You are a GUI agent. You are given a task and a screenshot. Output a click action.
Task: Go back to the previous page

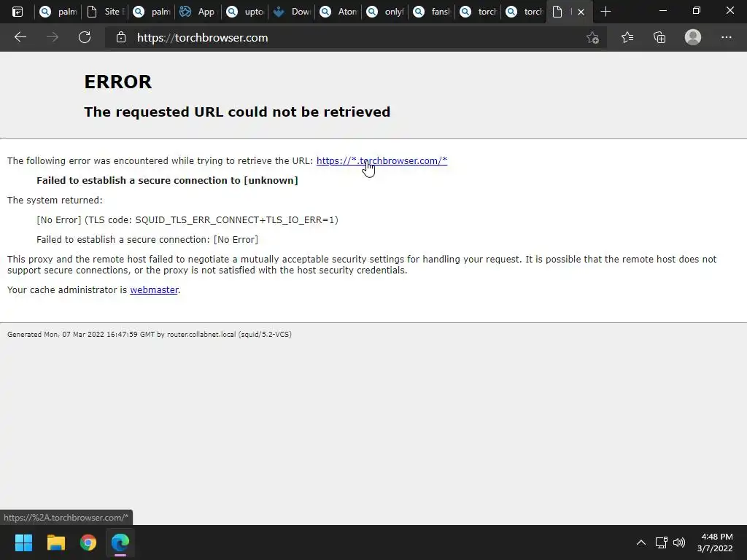tap(20, 37)
